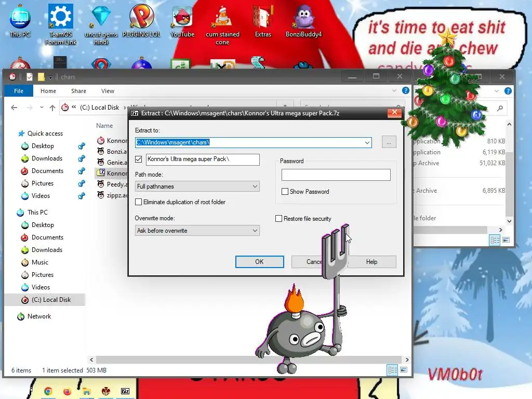Select Music under This PC
The image size is (532, 399).
[39, 262]
